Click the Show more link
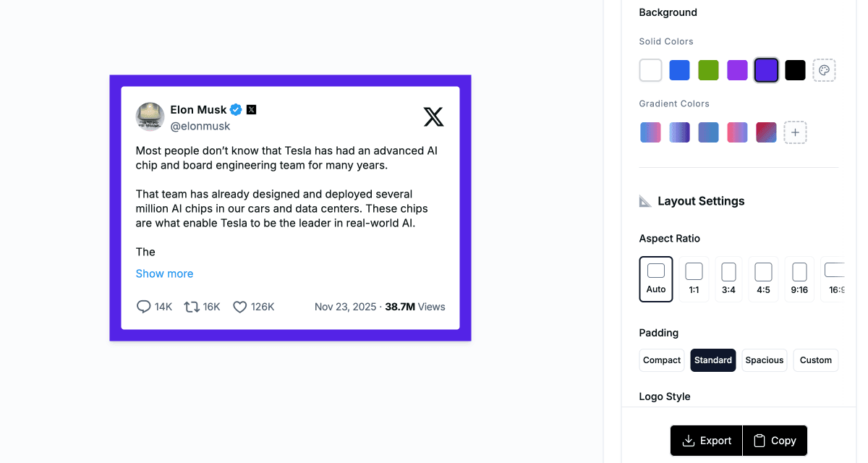The image size is (868, 463). point(164,273)
